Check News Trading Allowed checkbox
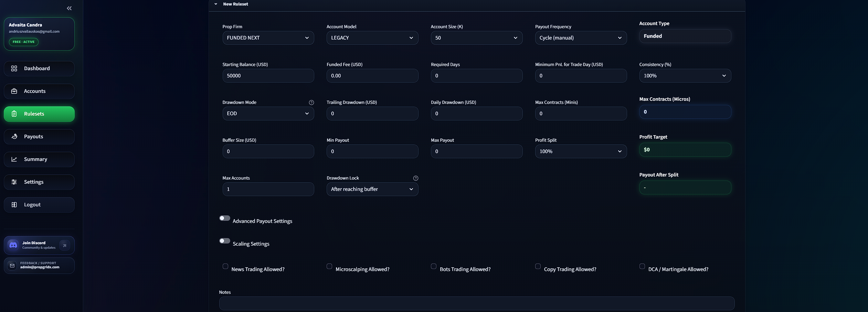Viewport: 868px width, 312px height. [x=225, y=266]
